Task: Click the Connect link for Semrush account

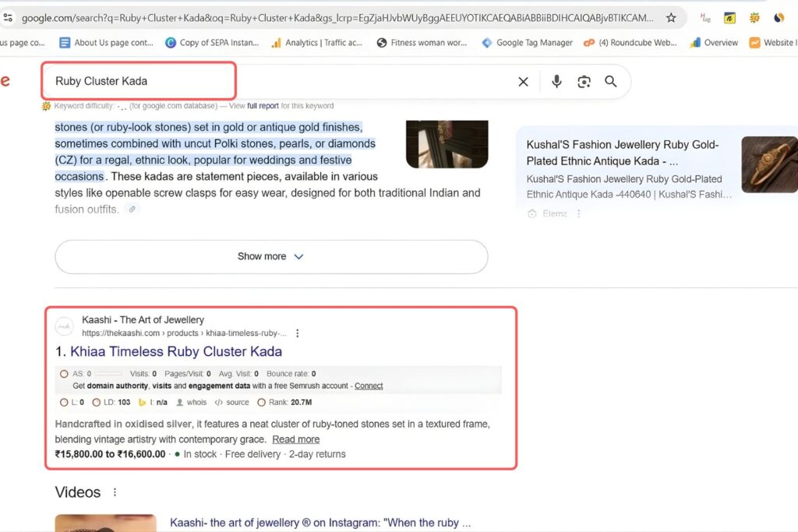Action: [x=369, y=386]
